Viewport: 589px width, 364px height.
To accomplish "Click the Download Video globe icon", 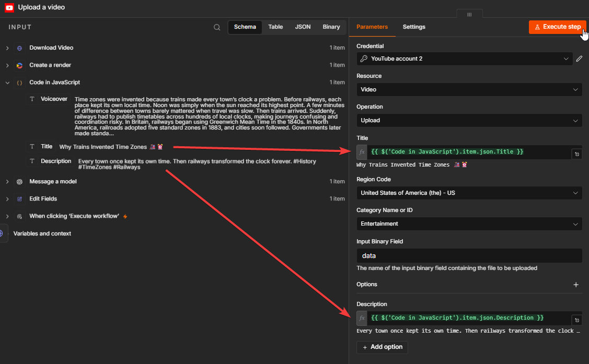I will pos(19,48).
